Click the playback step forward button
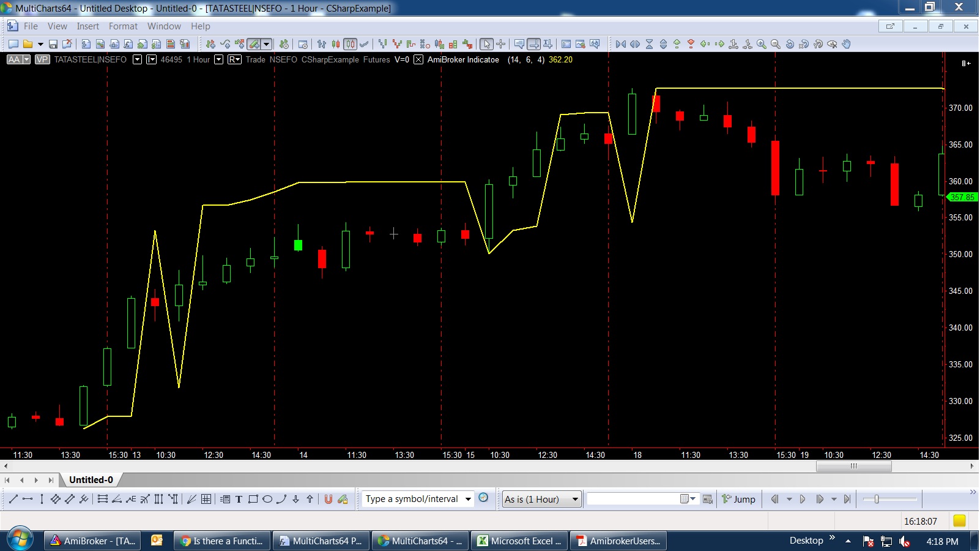This screenshot has height=551, width=980. (820, 499)
